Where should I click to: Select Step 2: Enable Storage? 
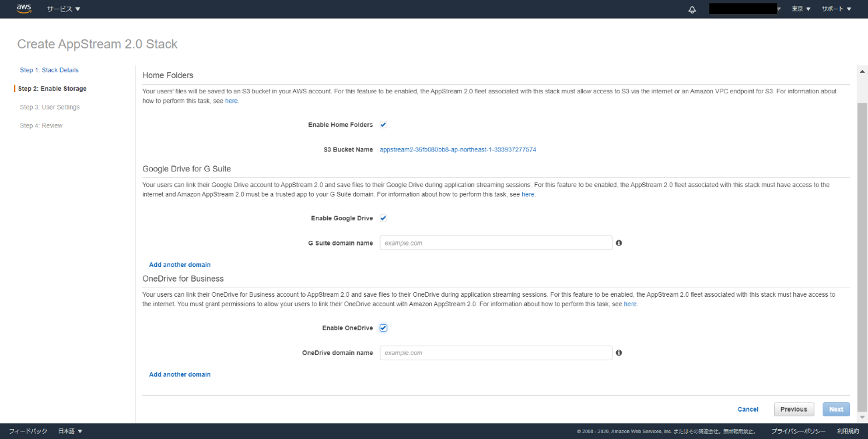(x=52, y=89)
